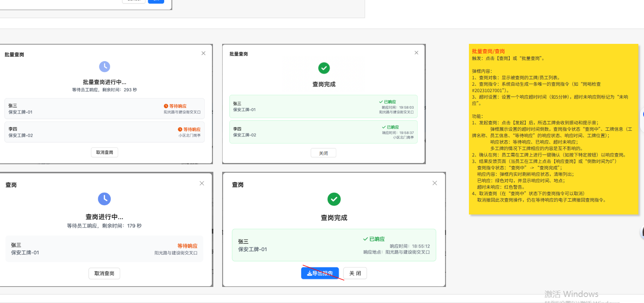Select 查岗 title of 查岗进行中 dialog
The width and height of the screenshot is (644, 303).
point(11,185)
